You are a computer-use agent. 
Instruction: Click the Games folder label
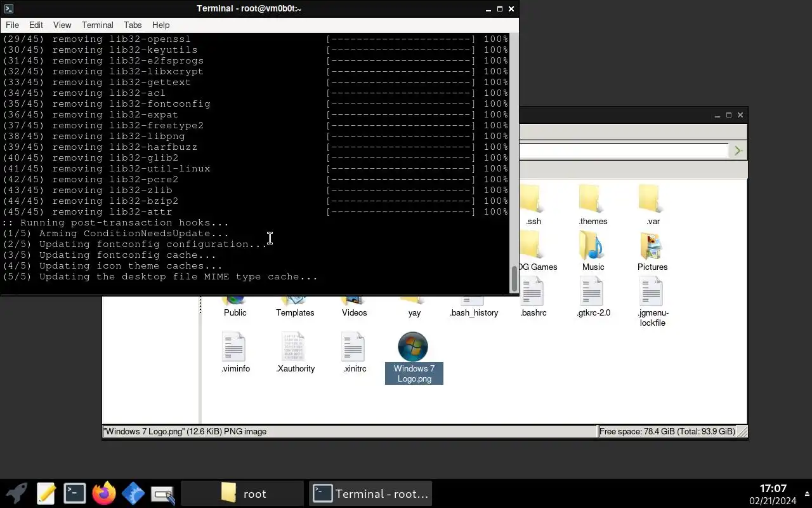point(538,267)
